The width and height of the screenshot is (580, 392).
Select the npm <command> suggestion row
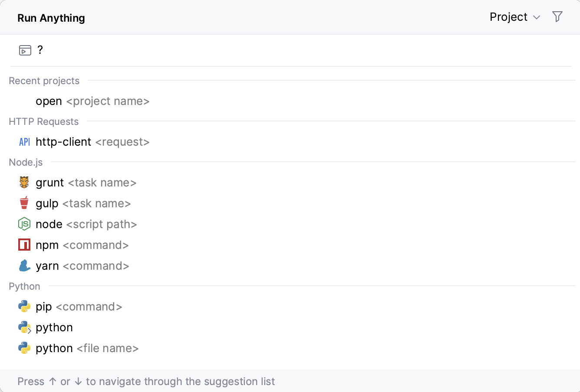(x=82, y=245)
